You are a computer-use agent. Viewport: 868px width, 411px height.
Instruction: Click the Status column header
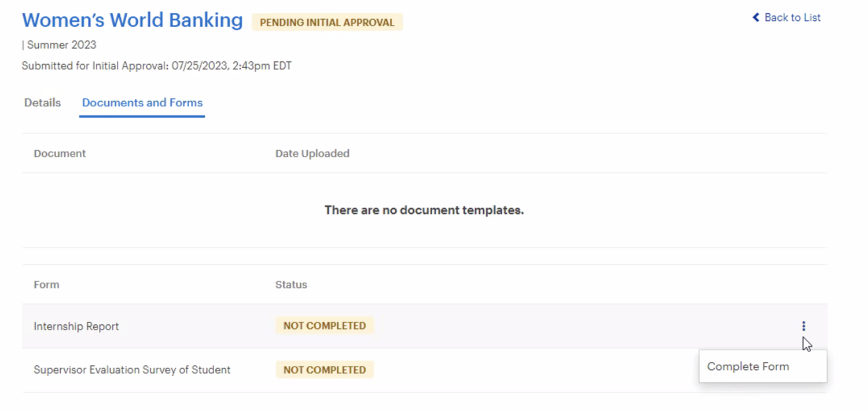pos(291,285)
